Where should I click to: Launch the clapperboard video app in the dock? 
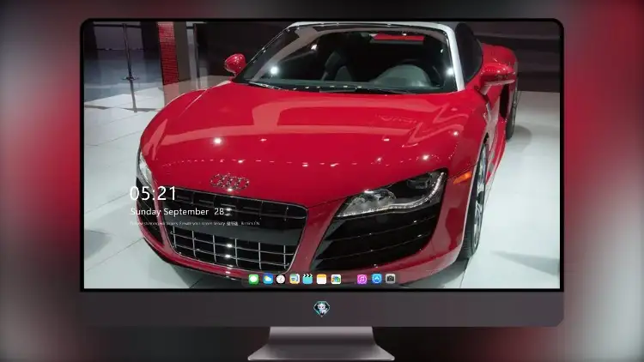pos(307,279)
